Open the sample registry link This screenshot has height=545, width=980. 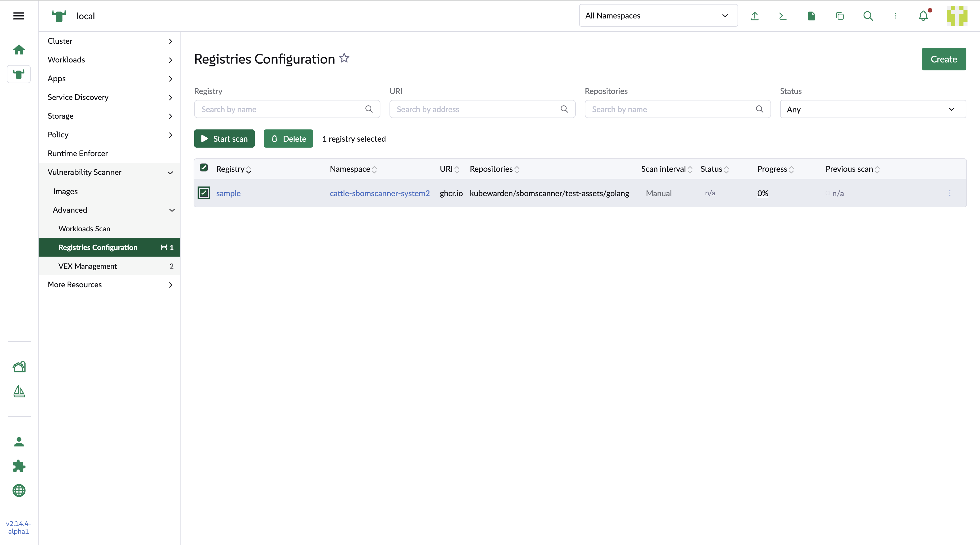click(228, 193)
